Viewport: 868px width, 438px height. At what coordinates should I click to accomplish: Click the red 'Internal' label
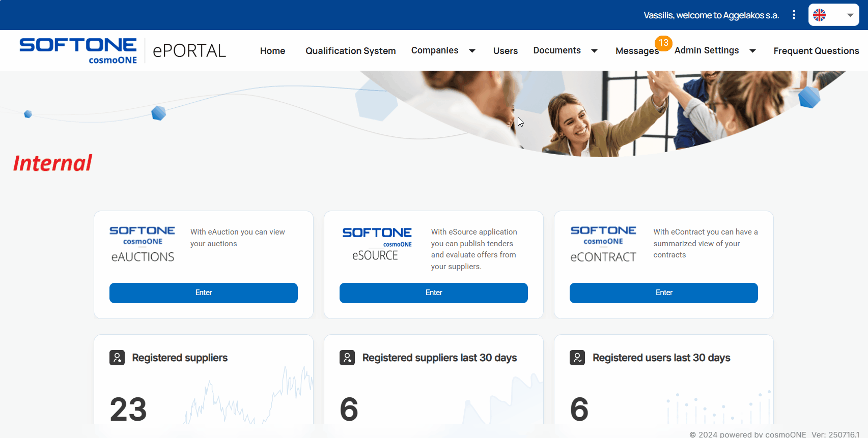coord(52,163)
